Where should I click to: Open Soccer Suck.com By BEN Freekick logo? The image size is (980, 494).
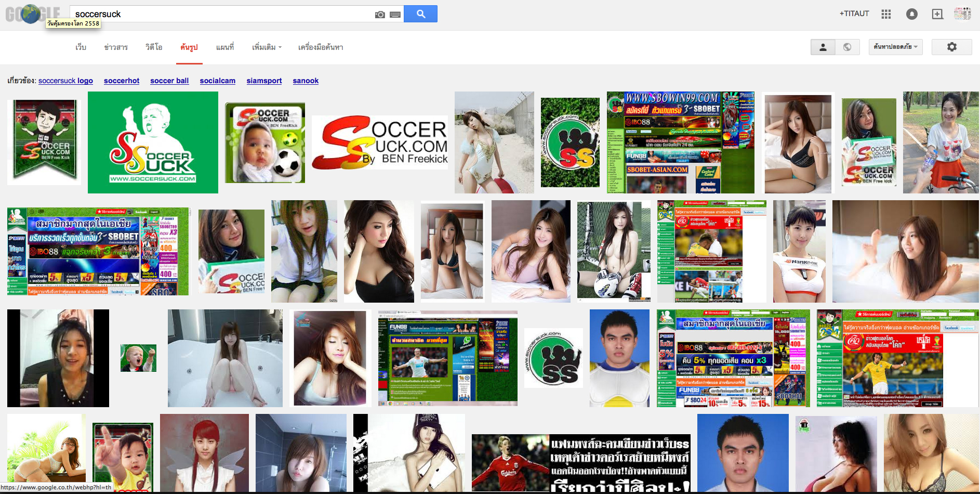click(x=380, y=142)
